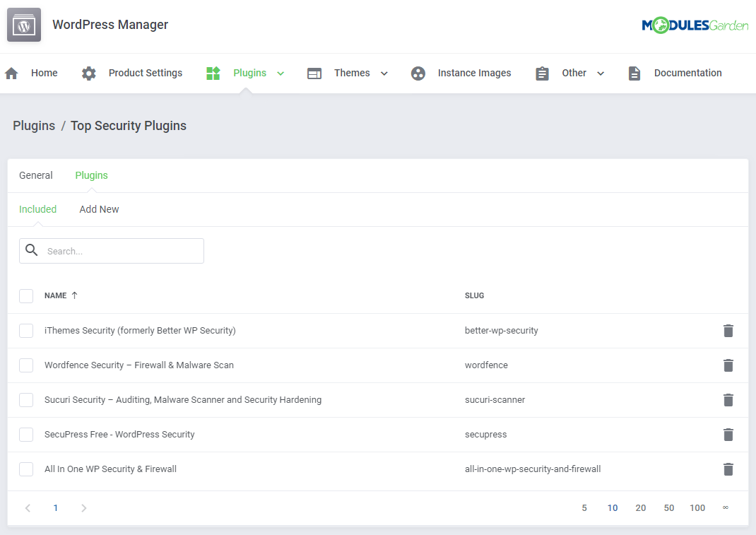This screenshot has width=756, height=535.
Task: Go to previous page arrow
Action: 28,508
